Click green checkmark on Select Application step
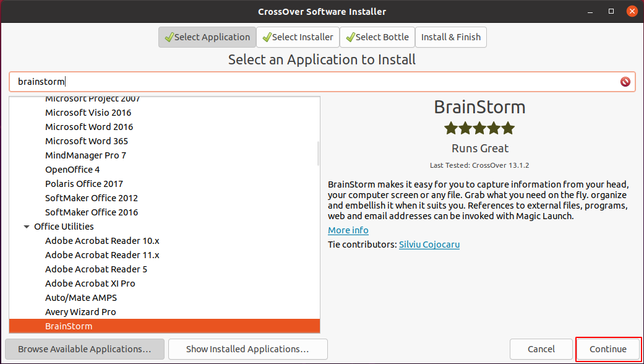644x364 pixels. coord(168,37)
